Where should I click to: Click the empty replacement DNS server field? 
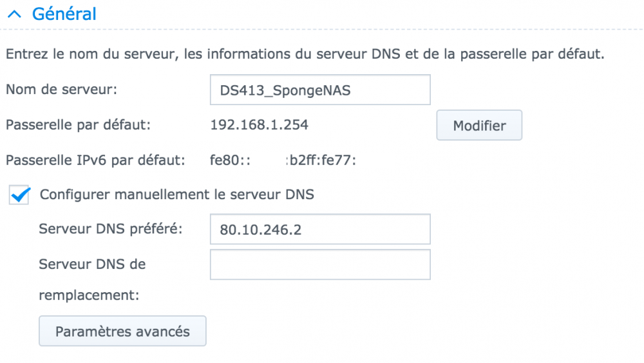click(x=319, y=264)
